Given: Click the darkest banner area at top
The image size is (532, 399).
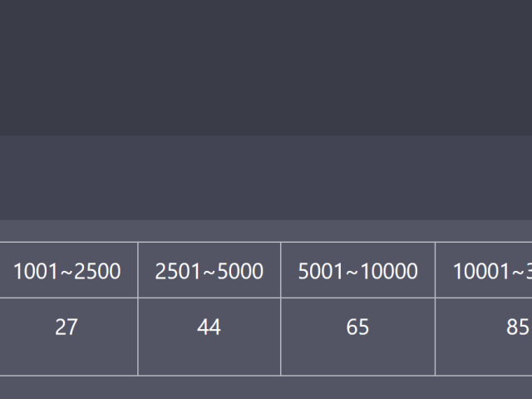Looking at the screenshot, I should coord(266,68).
